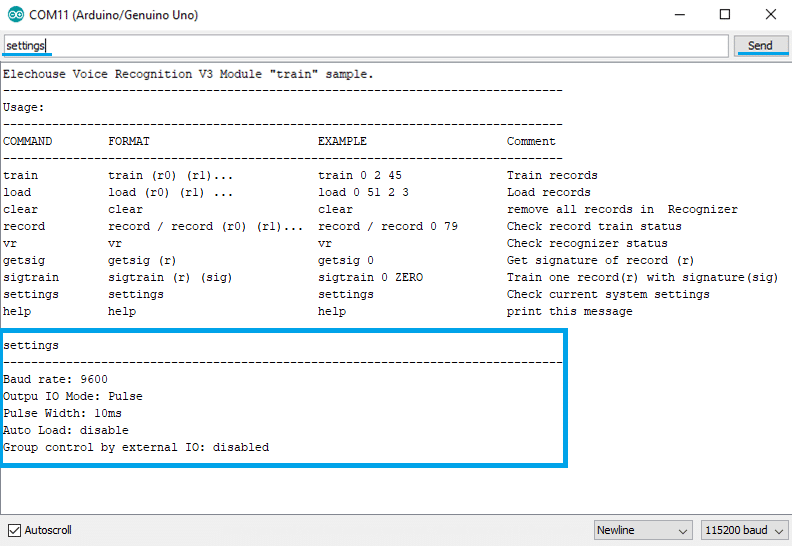Image resolution: width=792 pixels, height=546 pixels.
Task: Click 'Check record train status' comment
Action: [594, 226]
